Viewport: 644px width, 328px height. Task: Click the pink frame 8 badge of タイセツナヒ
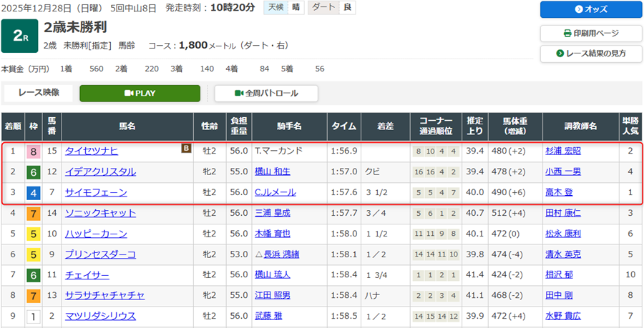click(33, 152)
